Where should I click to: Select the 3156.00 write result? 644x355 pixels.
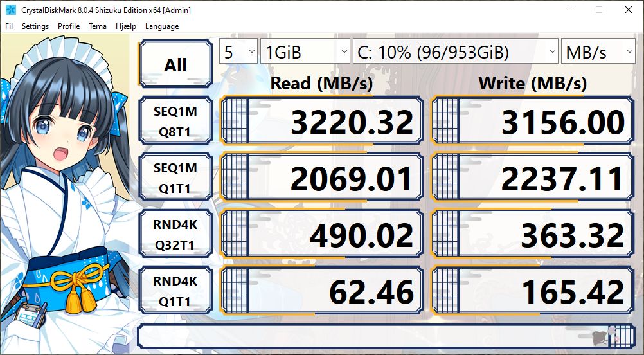(533, 121)
